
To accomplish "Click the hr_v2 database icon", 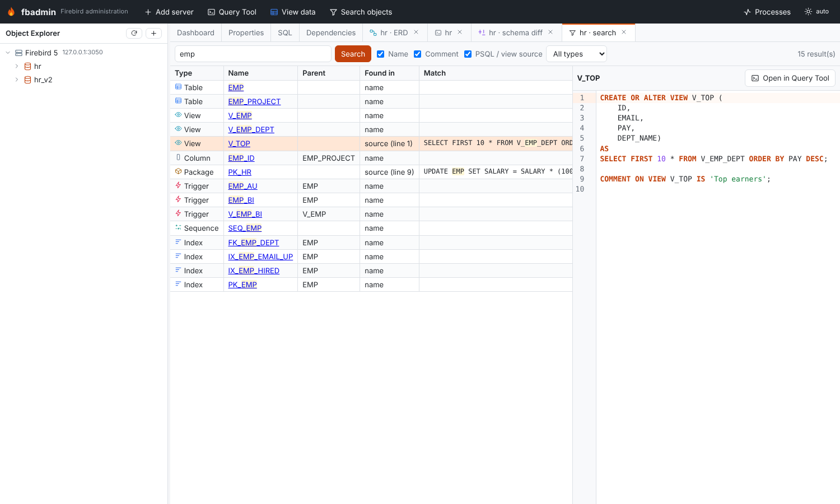I will click(x=27, y=80).
